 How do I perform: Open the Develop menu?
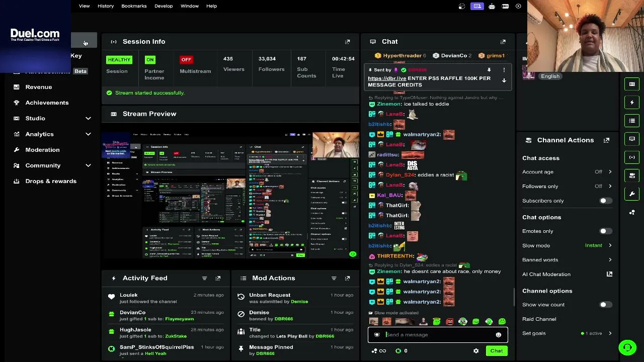[x=164, y=6]
